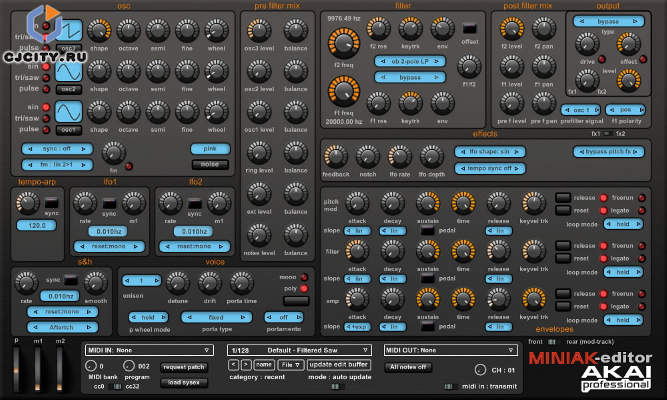Open the MIDI IN device dropdown
The image size is (667, 400).
tap(149, 350)
